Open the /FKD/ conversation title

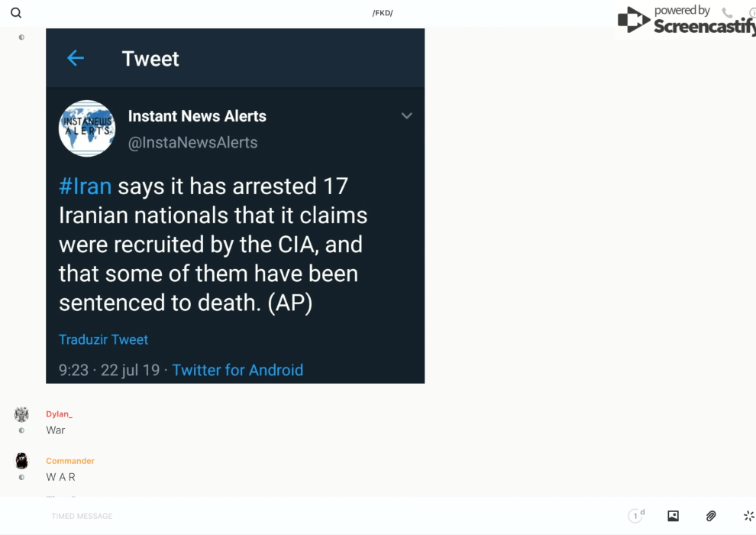[x=383, y=13]
